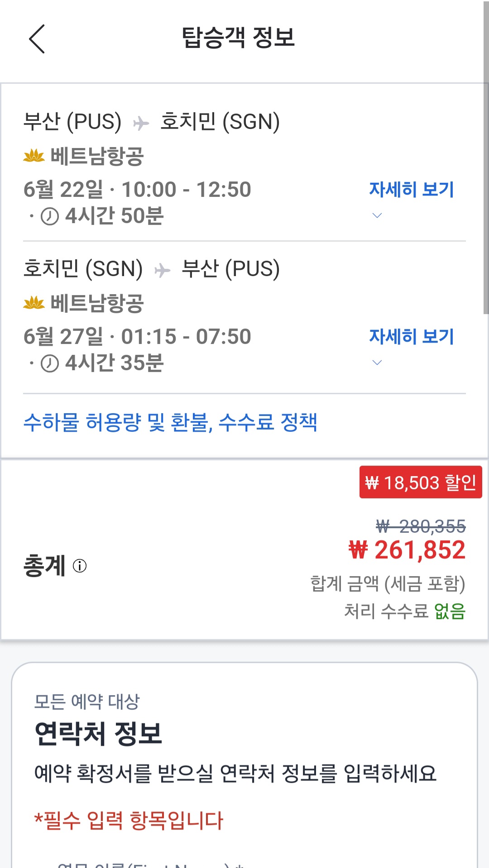Screen dimensions: 489x868
Task: Expand 자세히 보기 for June 22 flight
Action: [x=411, y=189]
